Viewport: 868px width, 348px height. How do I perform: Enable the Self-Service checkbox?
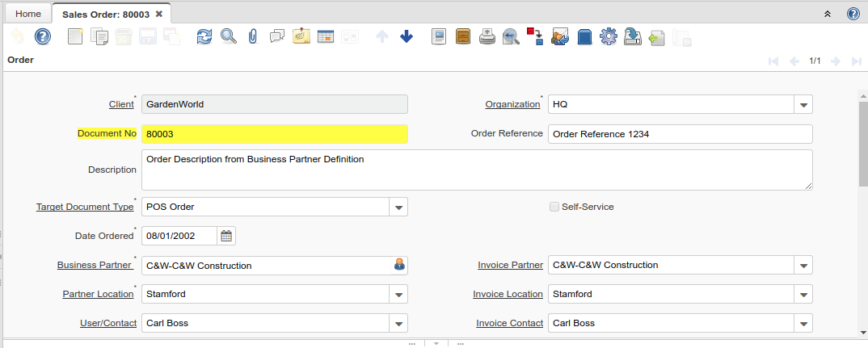coord(554,207)
